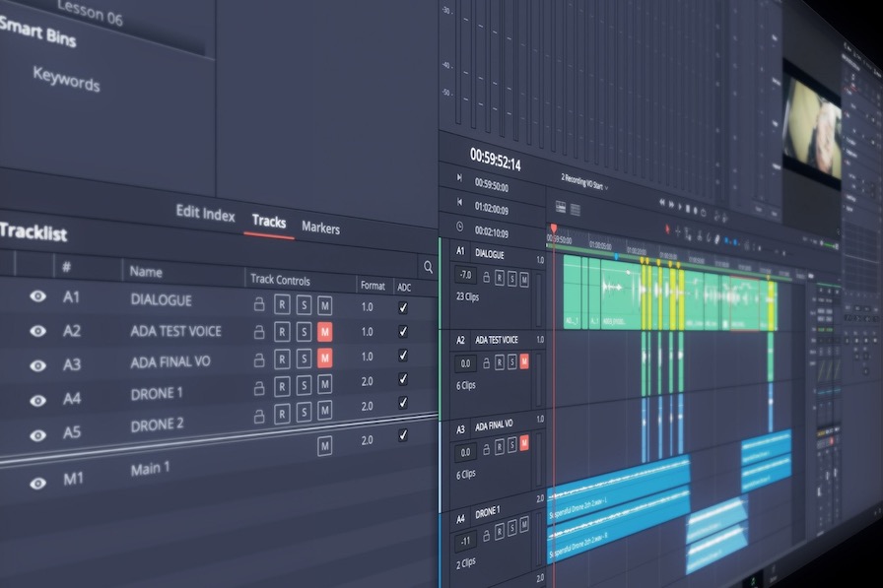883x588 pixels.
Task: Hide the M1 Main 1 bus eye icon
Action: (x=37, y=484)
